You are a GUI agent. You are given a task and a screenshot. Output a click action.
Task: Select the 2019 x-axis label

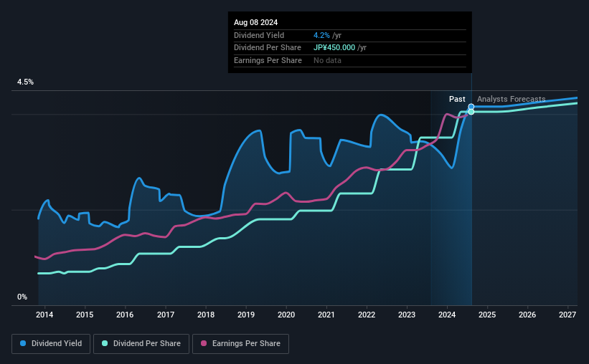tap(246, 315)
